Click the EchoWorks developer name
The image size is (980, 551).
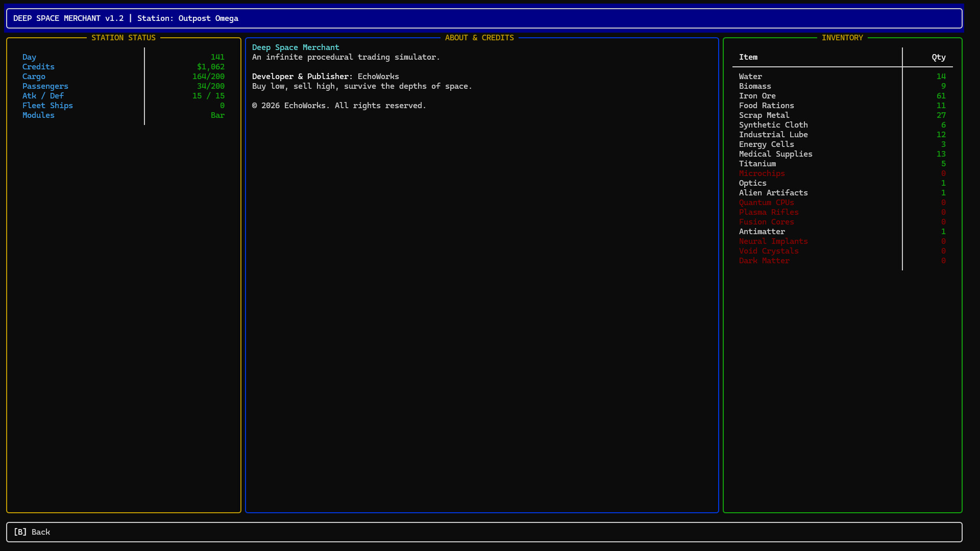pyautogui.click(x=378, y=77)
